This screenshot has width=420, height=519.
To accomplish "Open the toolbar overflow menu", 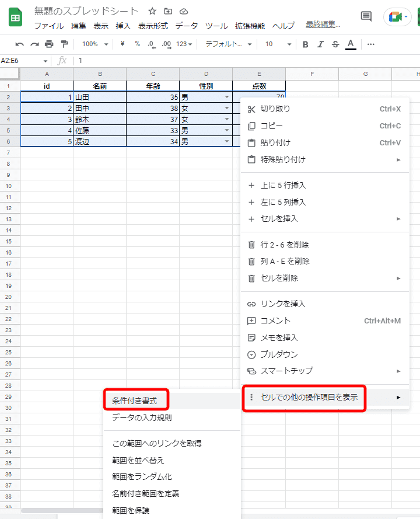I will pyautogui.click(x=371, y=44).
